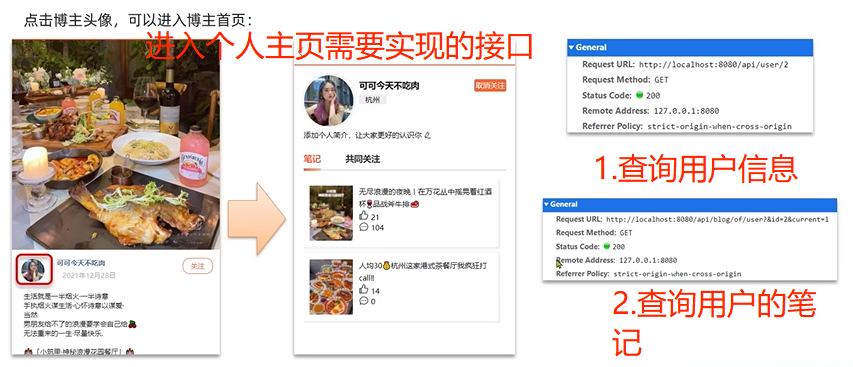Click the like icon showing 14
This screenshot has height=367, width=853.
[363, 290]
